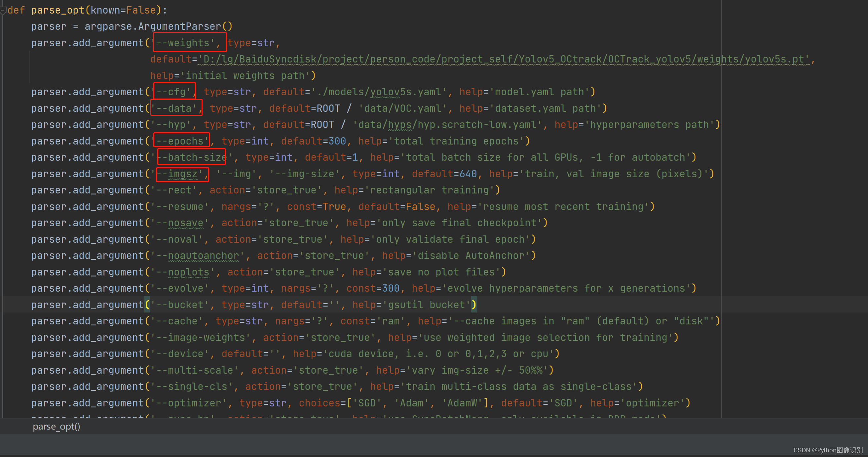Click 'gsutil bucket' help string
Screen dimensions: 868x457
[427, 305]
